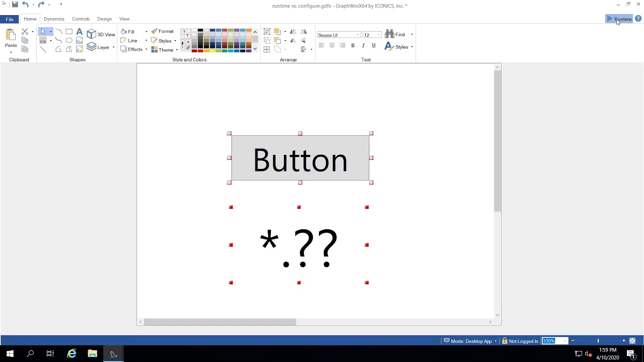Expand the Line style dropdown arrow

(x=146, y=41)
